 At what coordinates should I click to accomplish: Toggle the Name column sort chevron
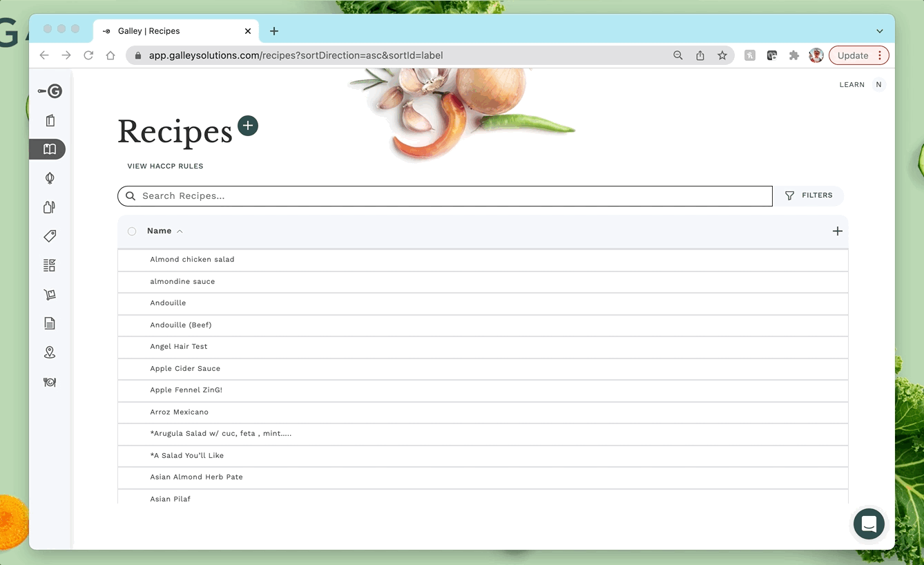pos(178,231)
